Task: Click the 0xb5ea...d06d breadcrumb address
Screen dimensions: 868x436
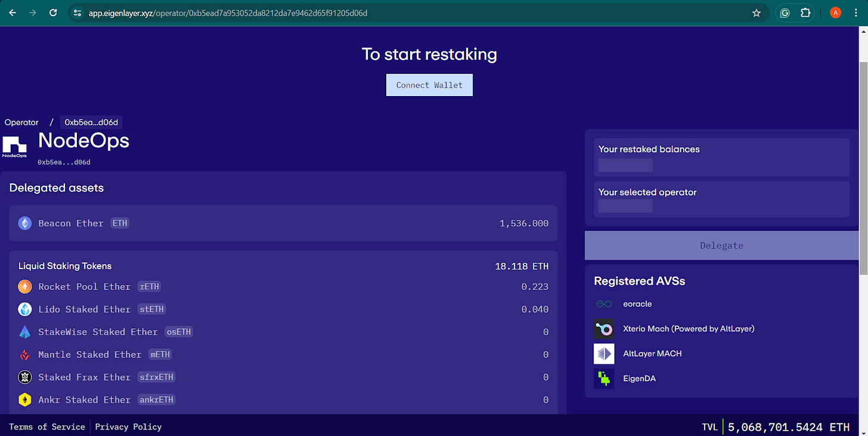Action: (91, 122)
